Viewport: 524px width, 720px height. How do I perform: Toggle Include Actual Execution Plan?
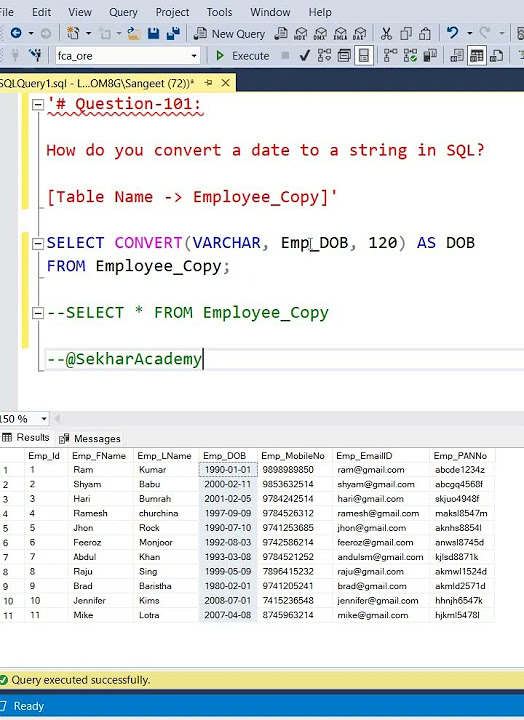tap(390, 56)
